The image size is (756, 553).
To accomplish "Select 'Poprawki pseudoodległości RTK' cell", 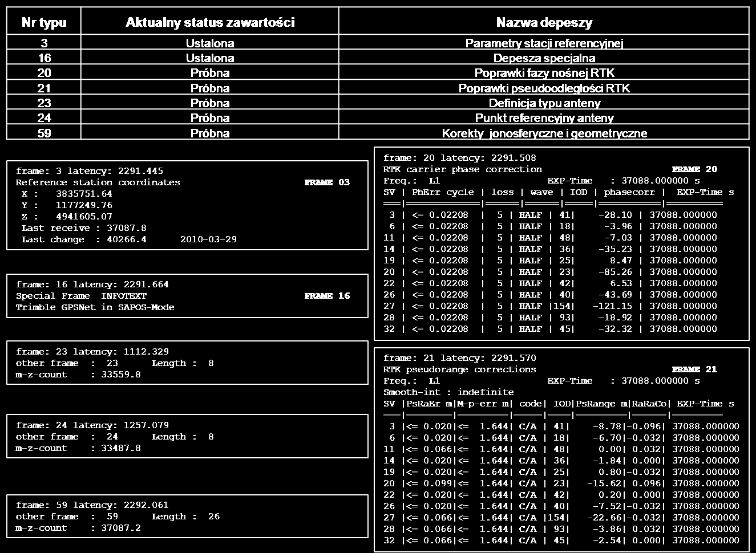I will pos(544,88).
